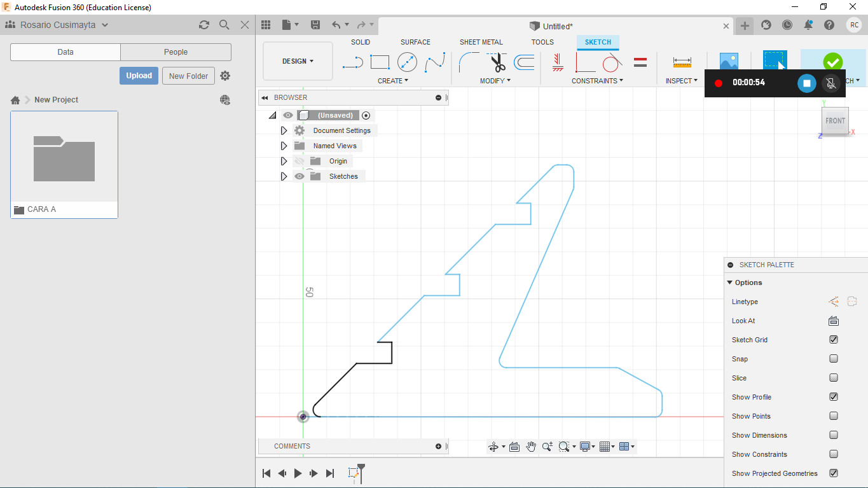This screenshot has height=488, width=868.
Task: Open the INSPECT dropdown menu
Action: 682,81
